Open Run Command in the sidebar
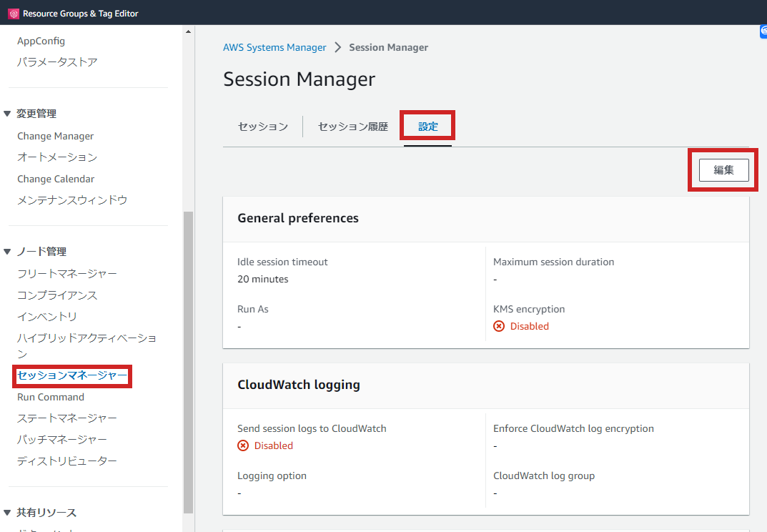The width and height of the screenshot is (767, 532). click(51, 397)
